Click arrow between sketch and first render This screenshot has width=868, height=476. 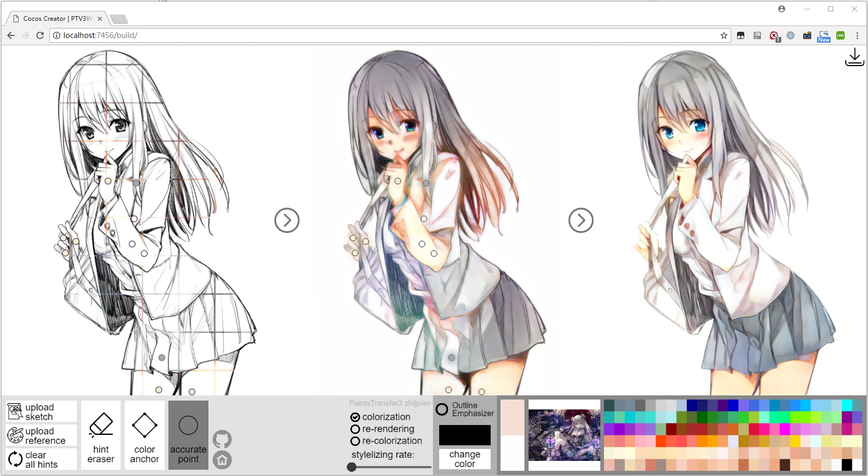[287, 221]
